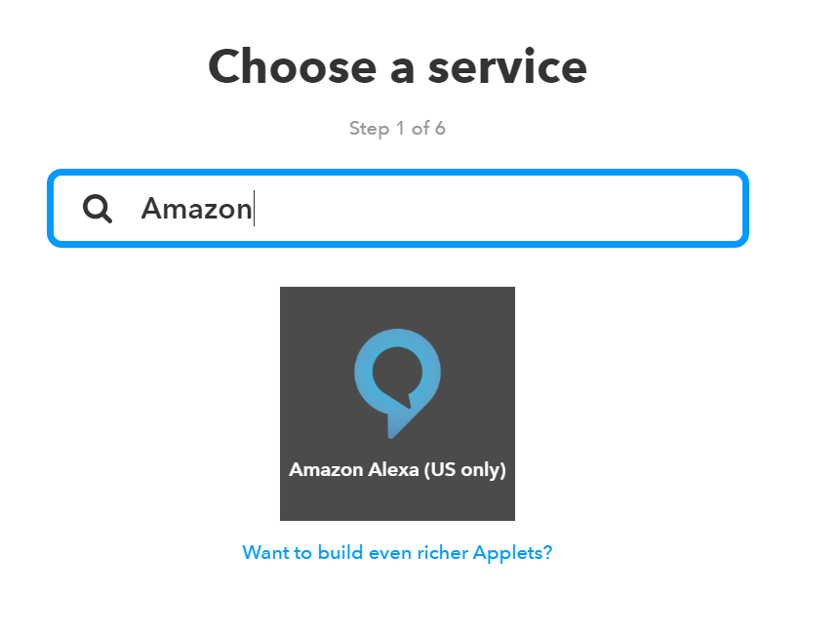Click the blue-outlined search box border area

point(398,173)
